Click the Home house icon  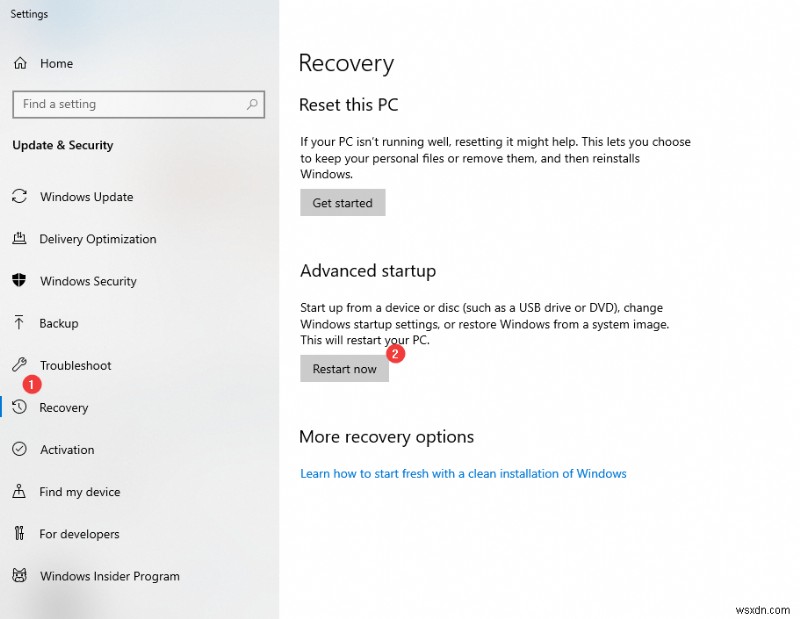[19, 63]
